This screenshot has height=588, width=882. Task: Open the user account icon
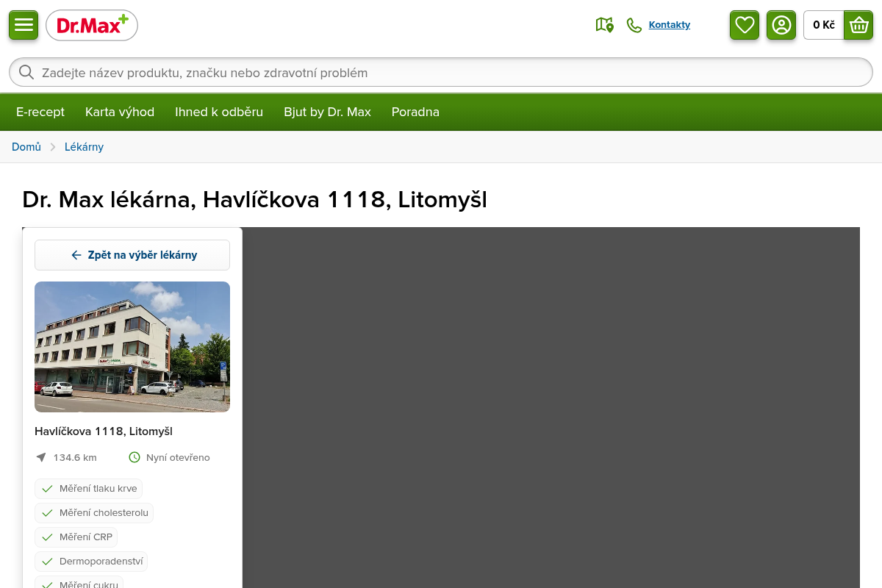[x=781, y=25]
